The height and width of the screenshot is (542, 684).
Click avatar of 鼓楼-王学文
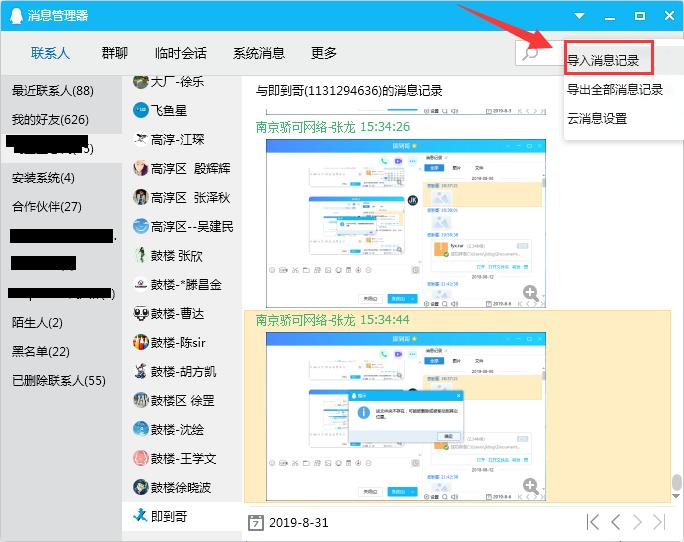[140, 458]
